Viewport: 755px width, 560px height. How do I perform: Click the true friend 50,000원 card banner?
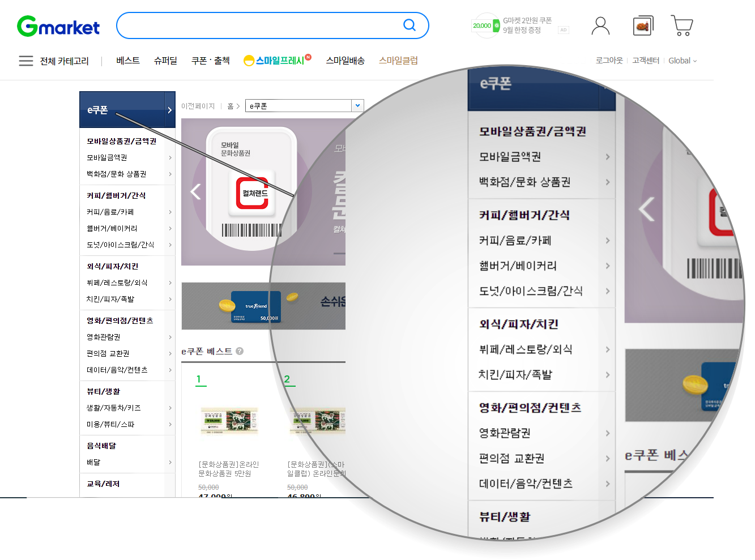coord(256,306)
